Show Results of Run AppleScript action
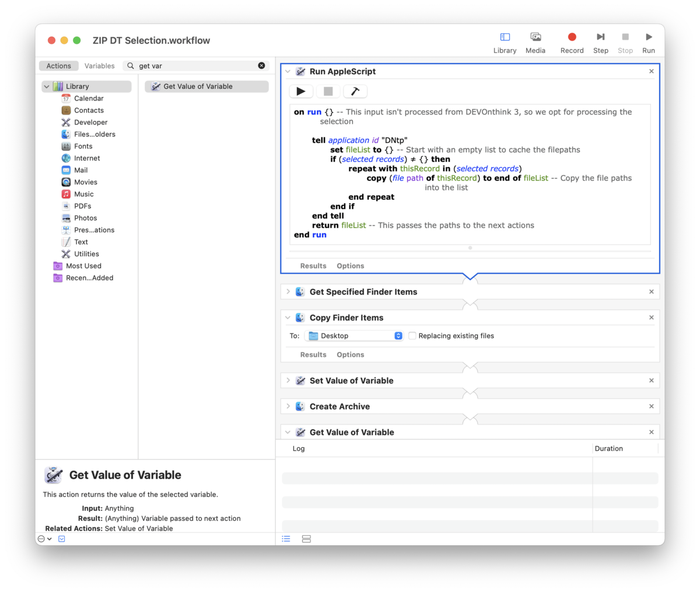 click(313, 266)
